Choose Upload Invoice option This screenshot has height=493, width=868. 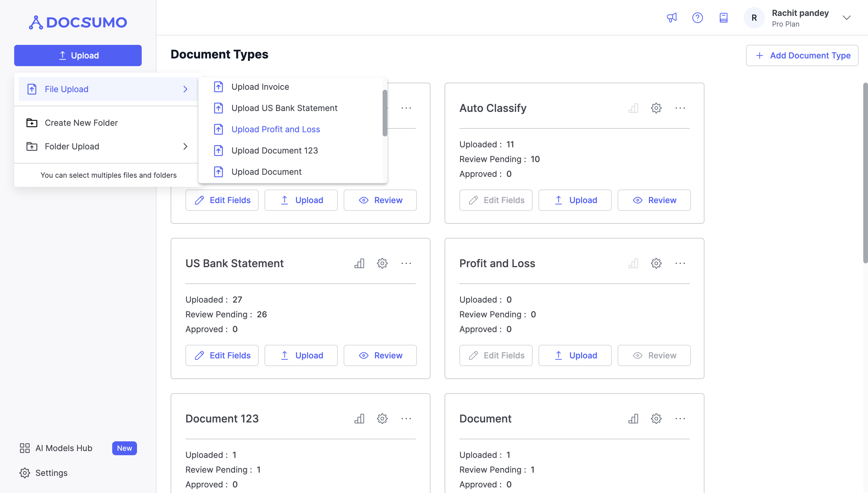click(291, 87)
